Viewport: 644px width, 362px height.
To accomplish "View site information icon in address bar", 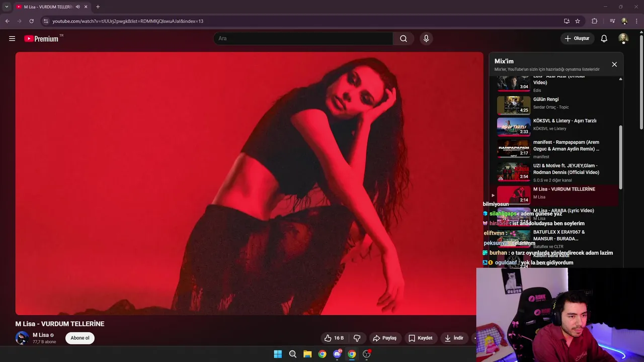I will tap(46, 21).
